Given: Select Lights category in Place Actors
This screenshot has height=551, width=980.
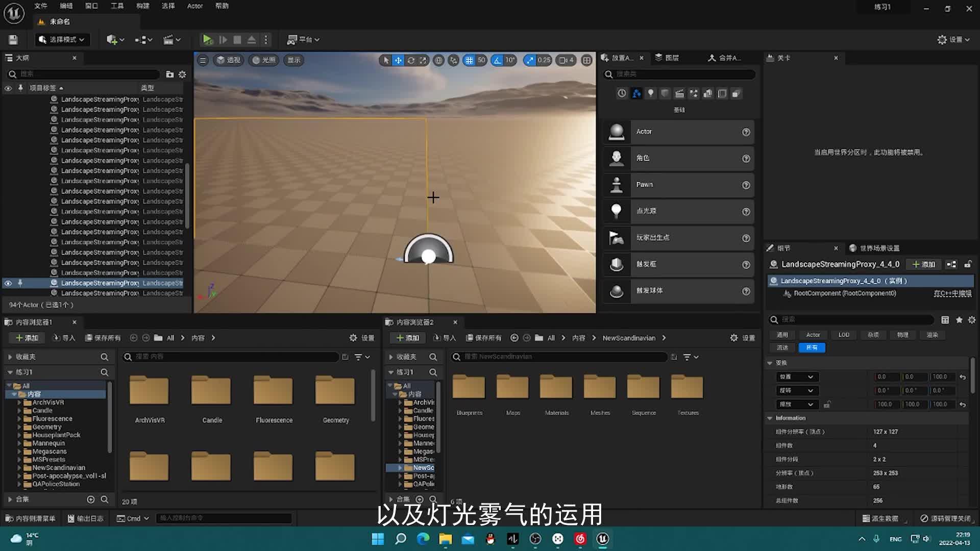Looking at the screenshot, I should coord(650,93).
